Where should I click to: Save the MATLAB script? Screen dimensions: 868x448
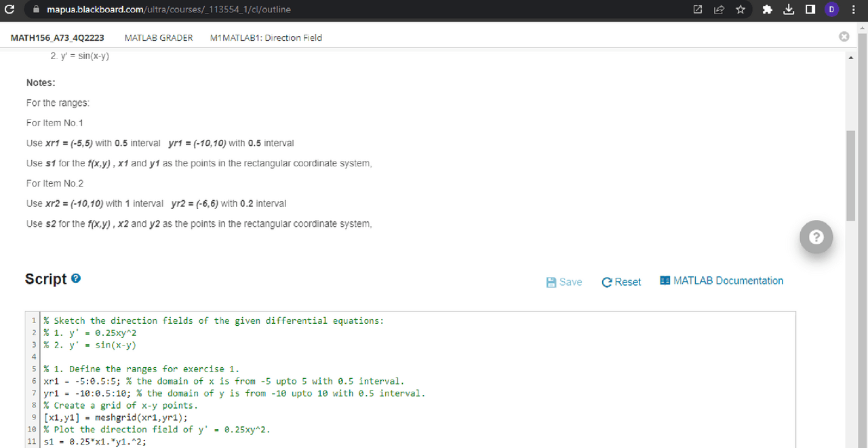coord(564,282)
